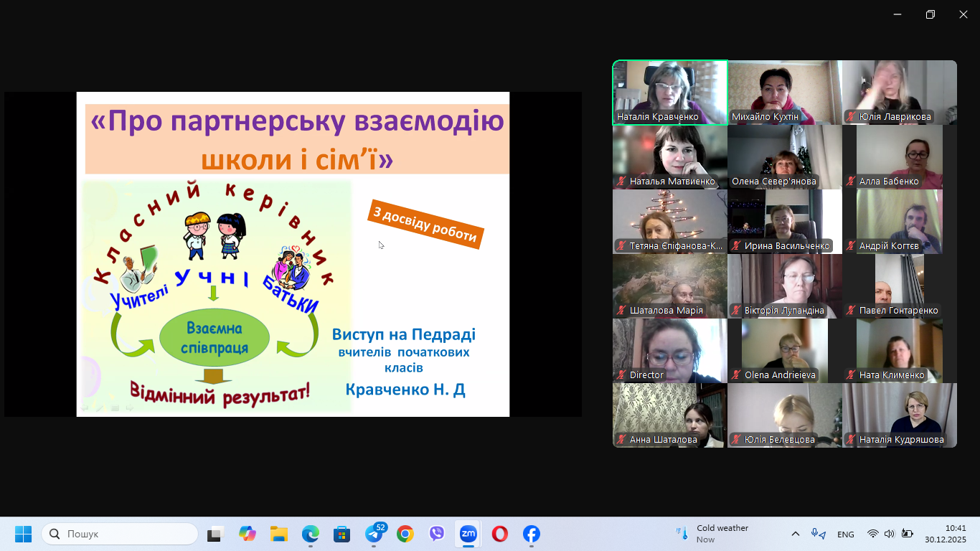Open Microsoft Store from the taskbar
980x551 pixels.
pos(342,534)
